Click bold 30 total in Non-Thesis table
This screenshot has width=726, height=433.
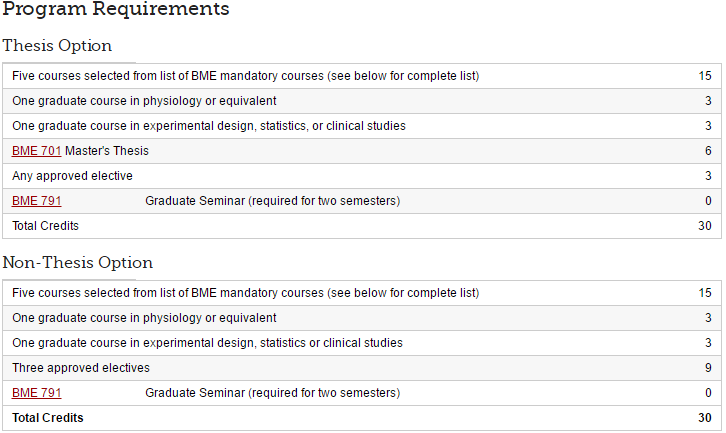coord(705,418)
